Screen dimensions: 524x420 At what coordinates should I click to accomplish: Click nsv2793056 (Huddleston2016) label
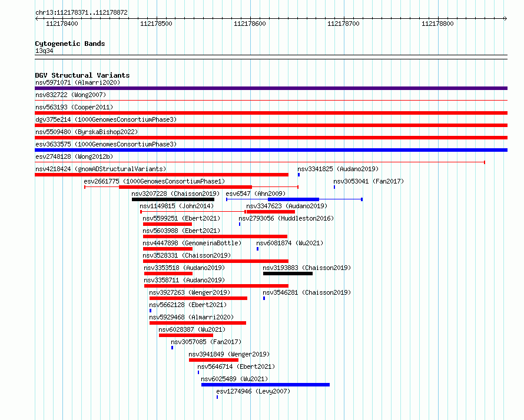coord(286,218)
